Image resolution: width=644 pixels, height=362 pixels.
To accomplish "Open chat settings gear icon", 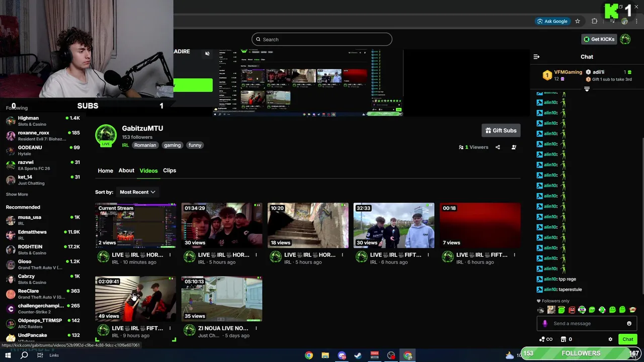I will pyautogui.click(x=610, y=339).
